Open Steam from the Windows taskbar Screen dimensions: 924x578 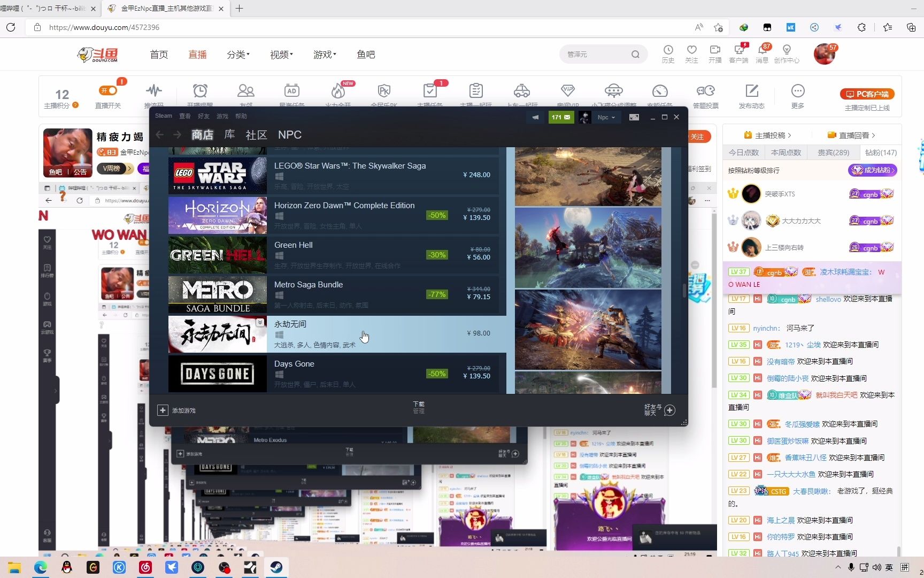pos(276,567)
